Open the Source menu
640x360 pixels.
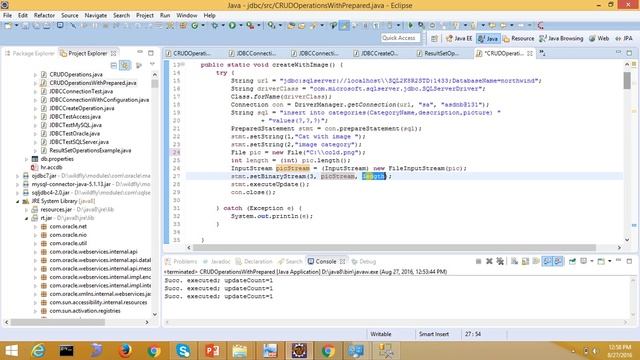tap(70, 15)
